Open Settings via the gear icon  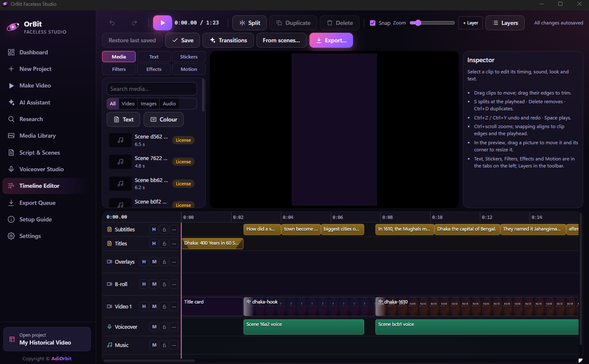pos(11,236)
